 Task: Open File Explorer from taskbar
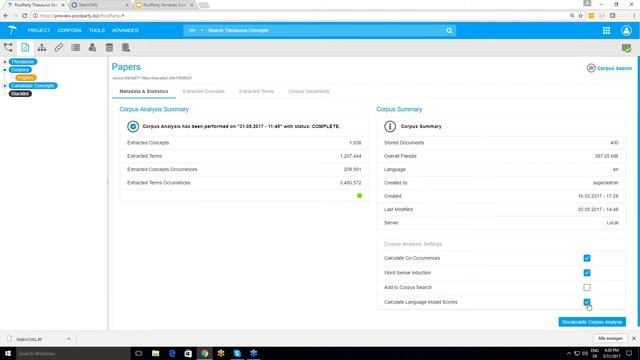pyautogui.click(x=156, y=353)
